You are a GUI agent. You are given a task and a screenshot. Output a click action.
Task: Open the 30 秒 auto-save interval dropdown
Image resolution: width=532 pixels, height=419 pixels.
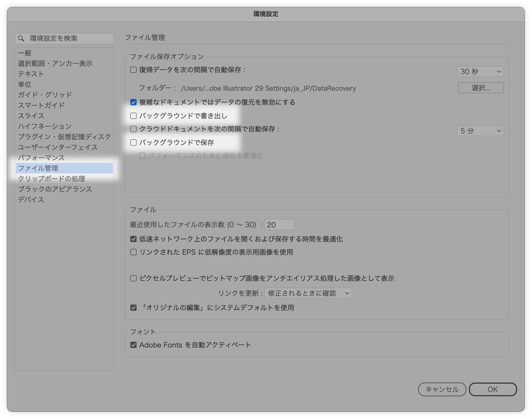[480, 71]
